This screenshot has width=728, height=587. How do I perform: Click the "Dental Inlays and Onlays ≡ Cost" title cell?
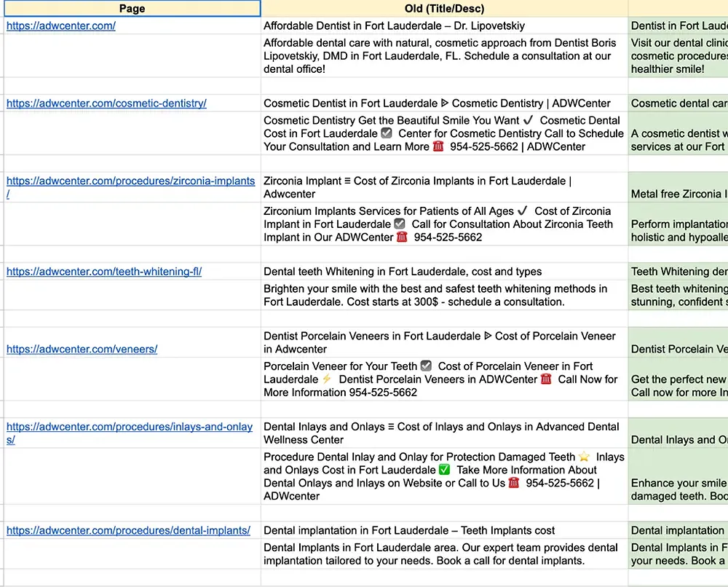(x=444, y=433)
